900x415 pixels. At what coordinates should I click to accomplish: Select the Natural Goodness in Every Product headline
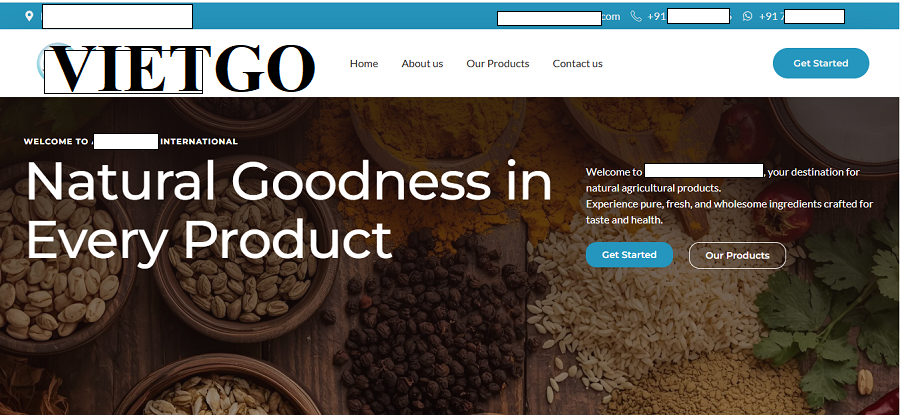(x=289, y=210)
